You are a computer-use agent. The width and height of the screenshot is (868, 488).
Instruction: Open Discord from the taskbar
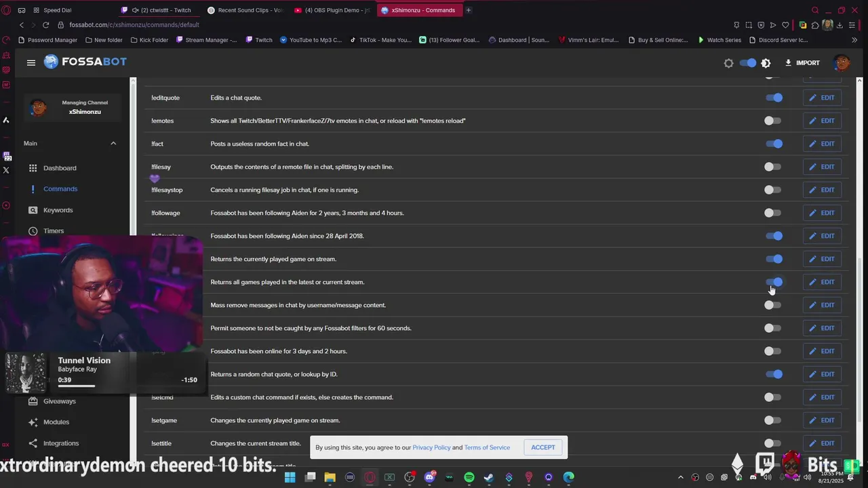(x=429, y=477)
